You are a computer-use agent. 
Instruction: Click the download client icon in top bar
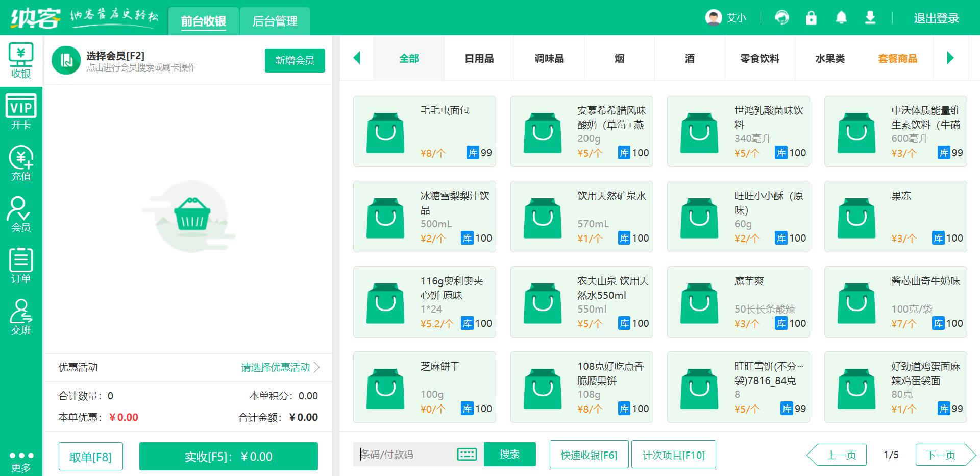pos(870,17)
